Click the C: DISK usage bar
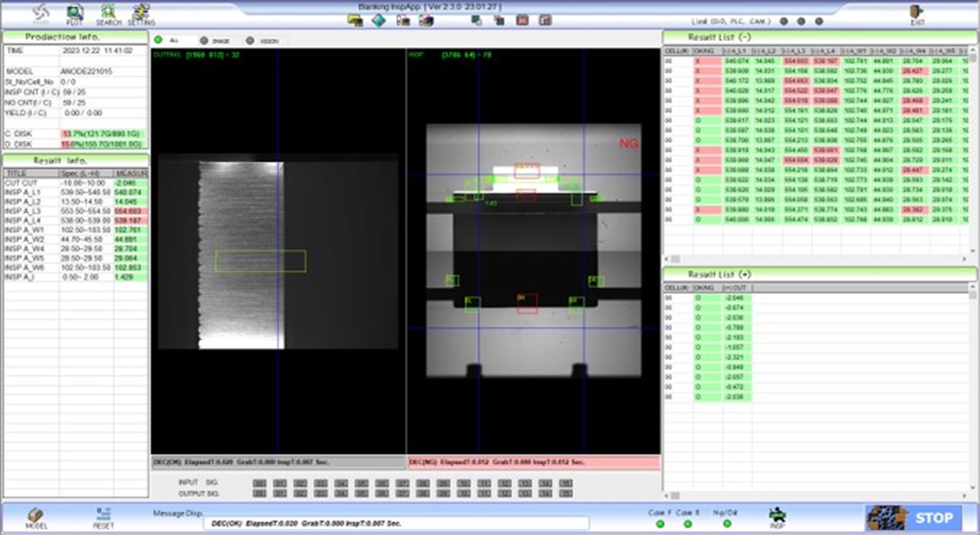 (100, 133)
